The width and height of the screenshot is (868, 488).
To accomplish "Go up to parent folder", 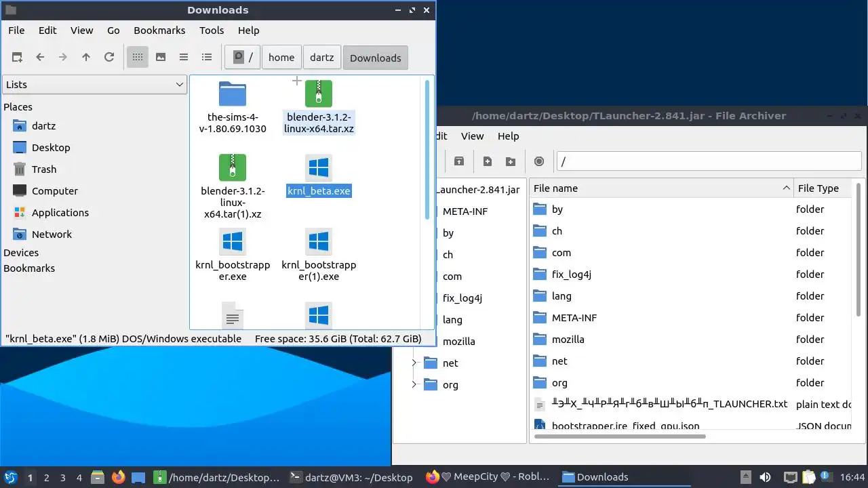I will pyautogui.click(x=86, y=58).
